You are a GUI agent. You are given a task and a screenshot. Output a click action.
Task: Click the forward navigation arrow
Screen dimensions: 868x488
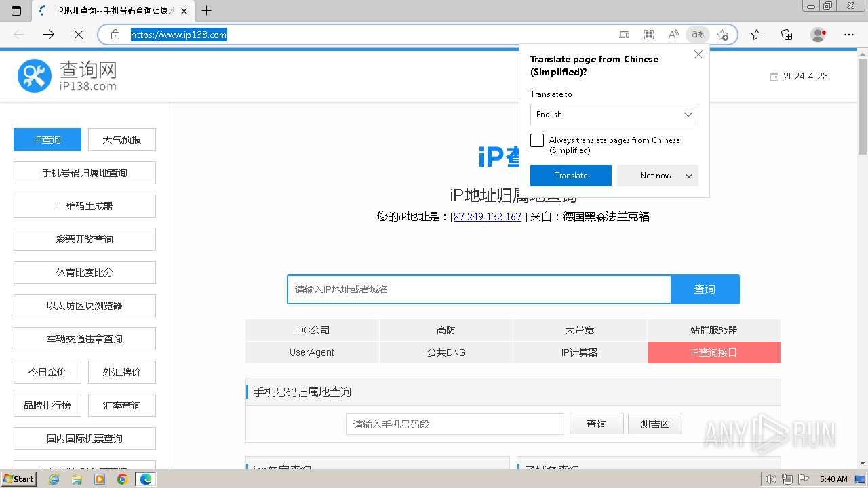click(49, 35)
